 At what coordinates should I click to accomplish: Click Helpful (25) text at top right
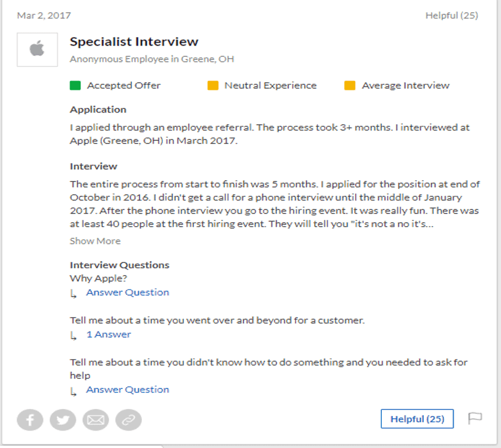pos(452,15)
